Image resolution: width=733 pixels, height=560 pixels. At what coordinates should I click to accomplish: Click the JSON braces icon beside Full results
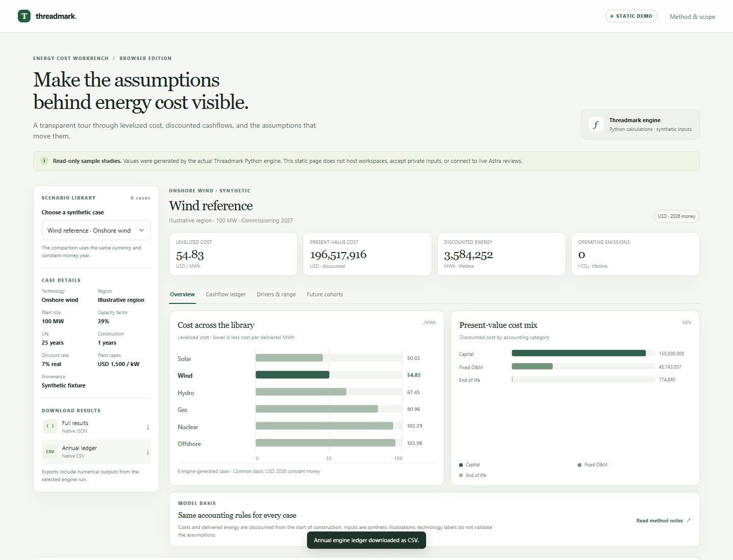click(50, 427)
